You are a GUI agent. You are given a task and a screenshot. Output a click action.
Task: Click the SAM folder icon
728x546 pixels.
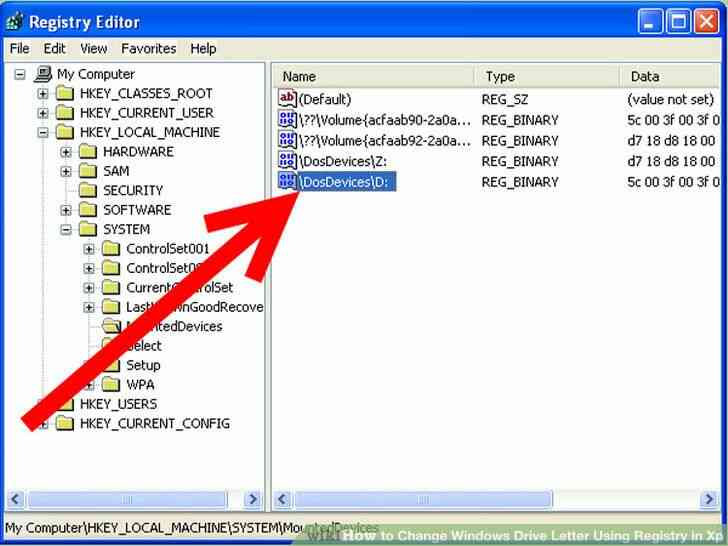(88, 171)
